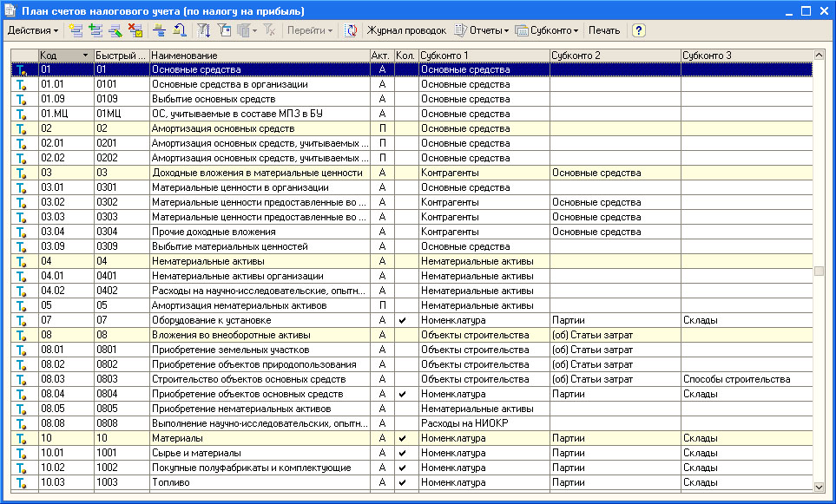Open the Перейти dropdown menu

[310, 30]
